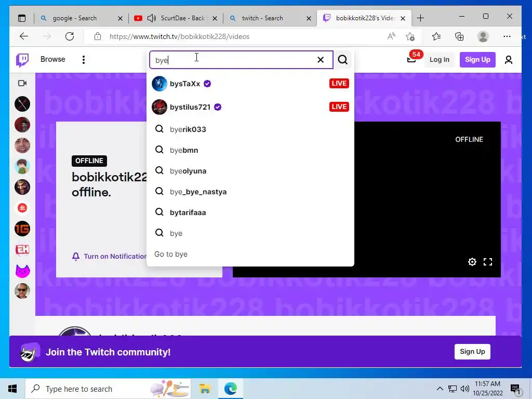532x399 pixels.
Task: Toggle Read aloud icon in address bar
Action: pyautogui.click(x=392, y=36)
